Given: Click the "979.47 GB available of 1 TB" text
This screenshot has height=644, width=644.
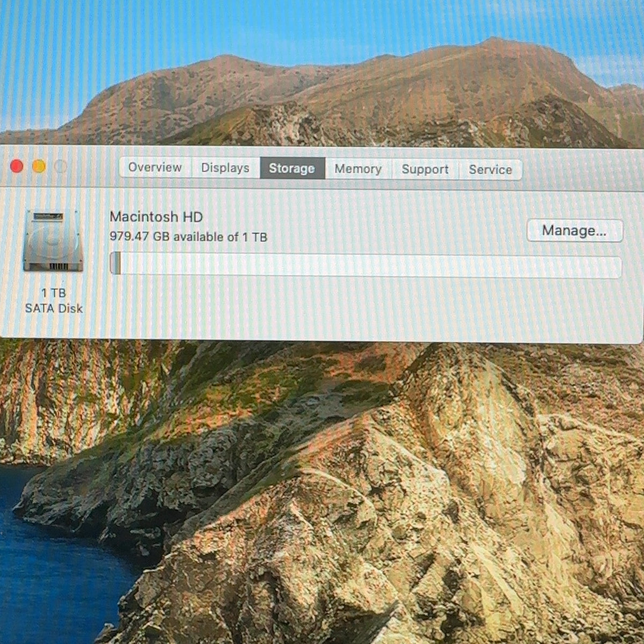Looking at the screenshot, I should (x=188, y=237).
